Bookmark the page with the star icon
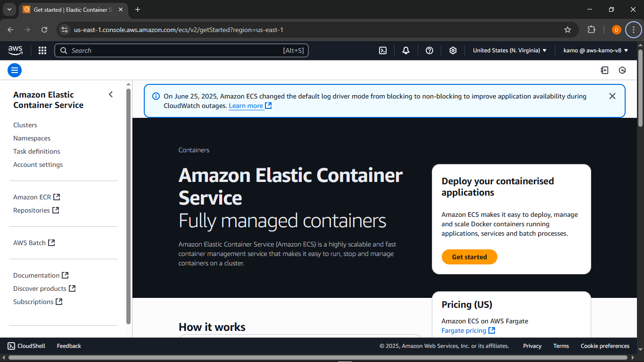Viewport: 644px width, 362px height. click(x=568, y=29)
